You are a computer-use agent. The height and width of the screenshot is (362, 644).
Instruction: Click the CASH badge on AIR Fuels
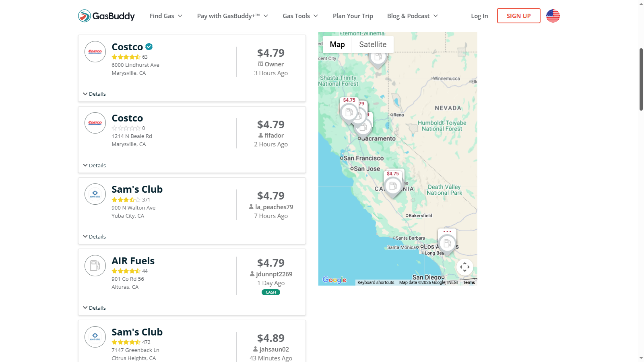(271, 292)
